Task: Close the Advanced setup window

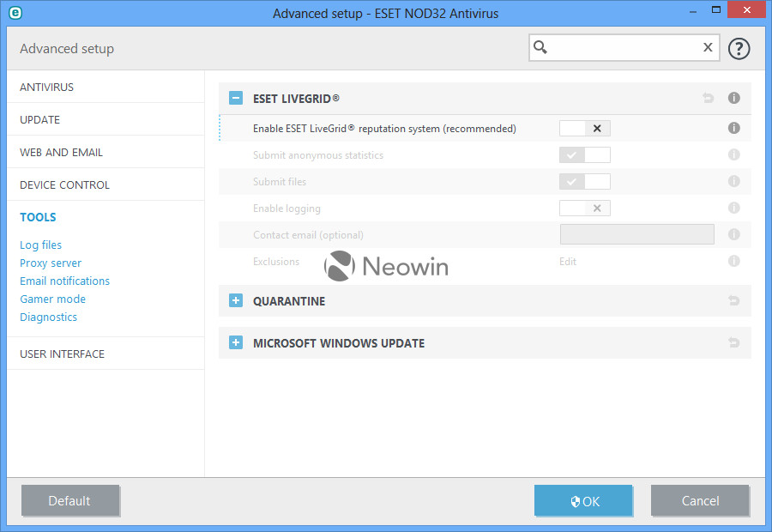Action: [746, 9]
